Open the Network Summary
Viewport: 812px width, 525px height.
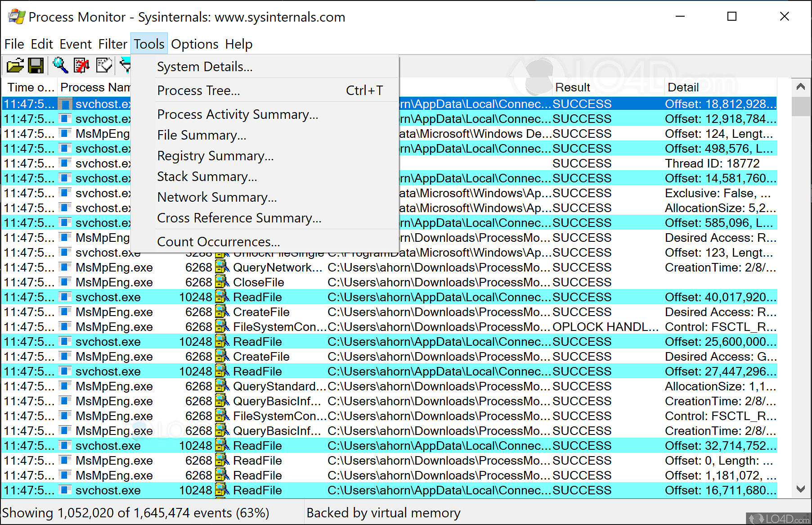point(217,197)
